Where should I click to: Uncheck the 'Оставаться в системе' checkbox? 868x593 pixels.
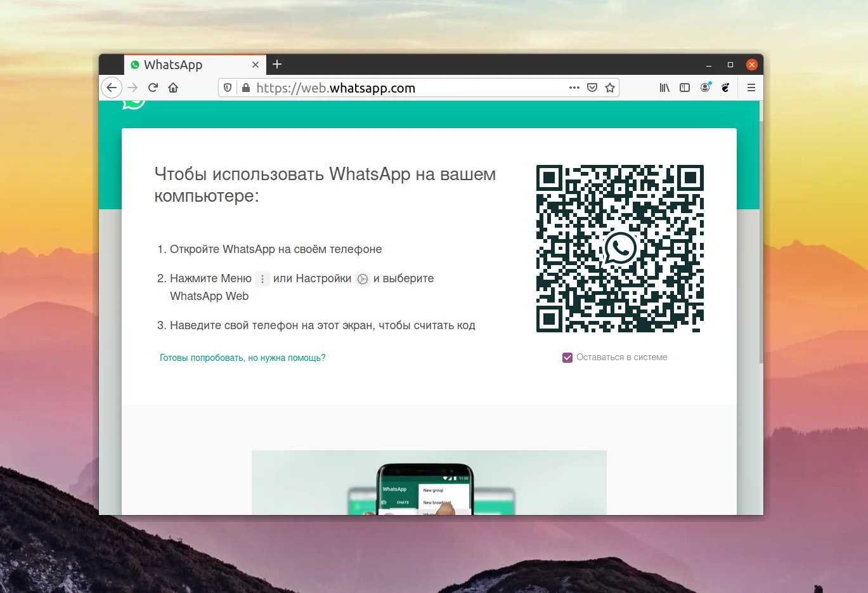pos(567,358)
